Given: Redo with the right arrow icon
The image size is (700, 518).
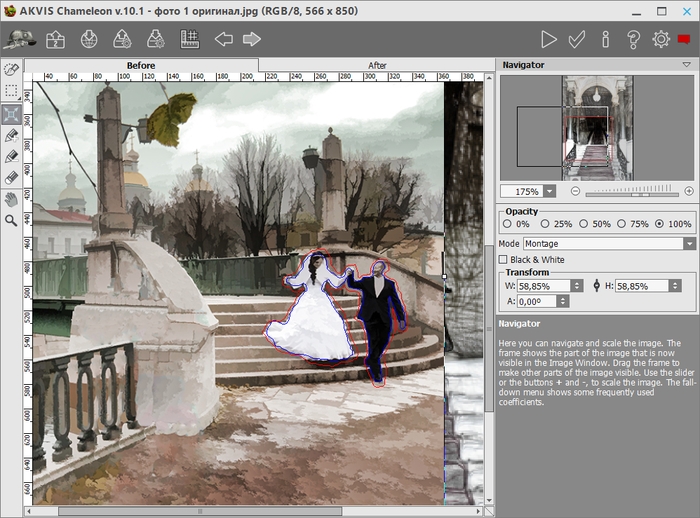Looking at the screenshot, I should pyautogui.click(x=252, y=39).
